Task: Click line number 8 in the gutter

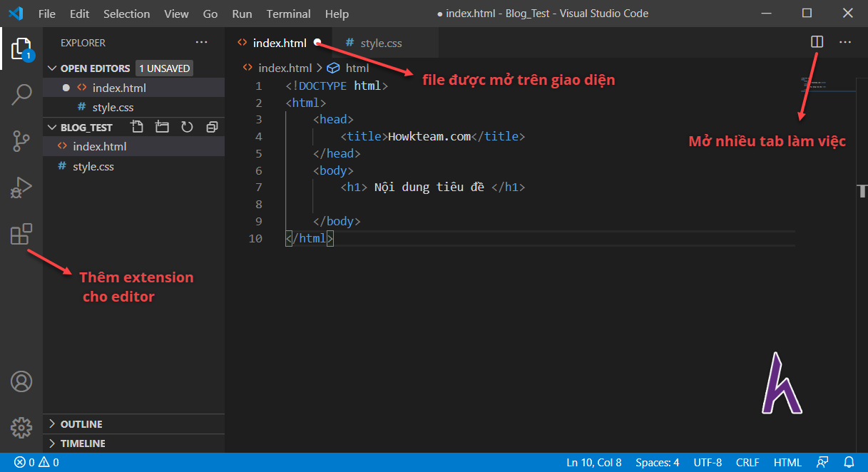Action: 258,205
